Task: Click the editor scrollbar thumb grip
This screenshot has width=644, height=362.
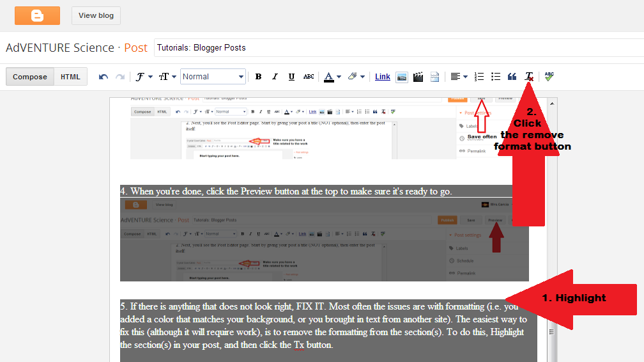Action: 551,332
